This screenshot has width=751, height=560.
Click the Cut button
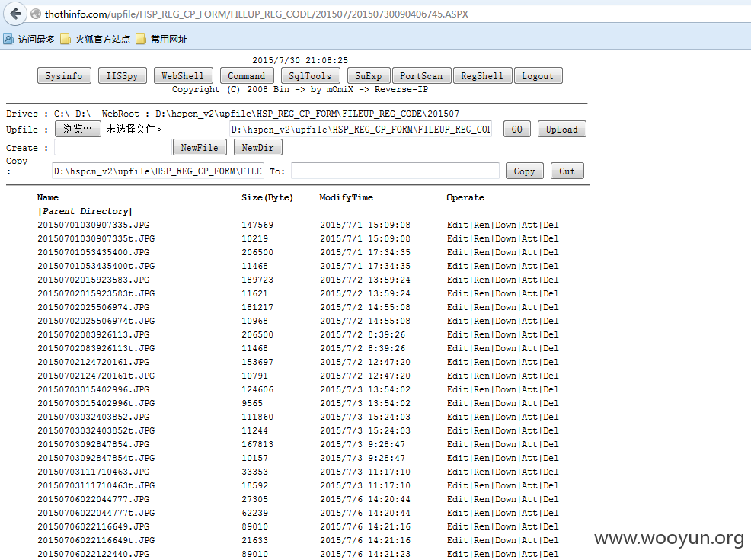click(567, 171)
